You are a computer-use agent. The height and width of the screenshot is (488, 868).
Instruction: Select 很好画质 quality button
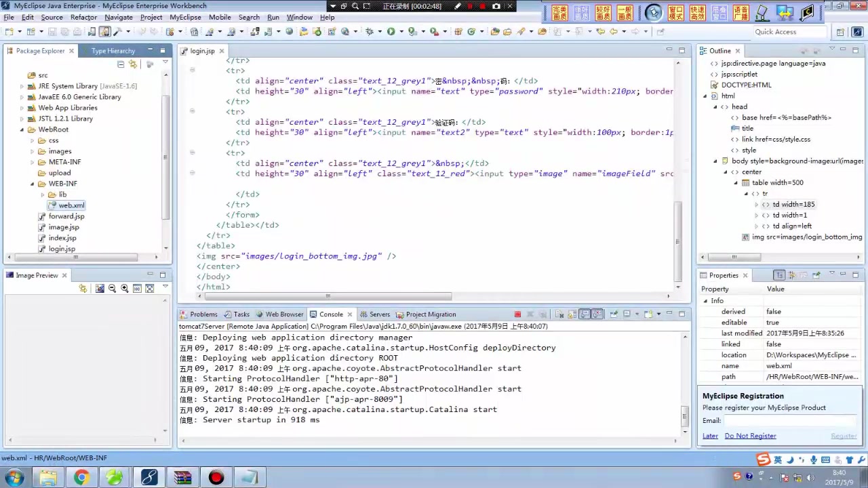pyautogui.click(x=581, y=12)
